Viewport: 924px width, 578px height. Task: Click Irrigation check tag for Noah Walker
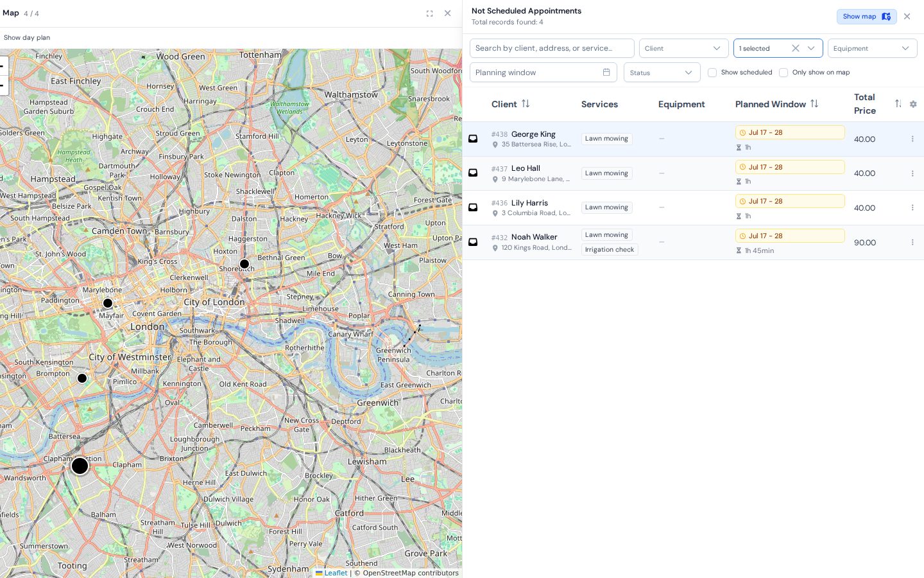(610, 250)
